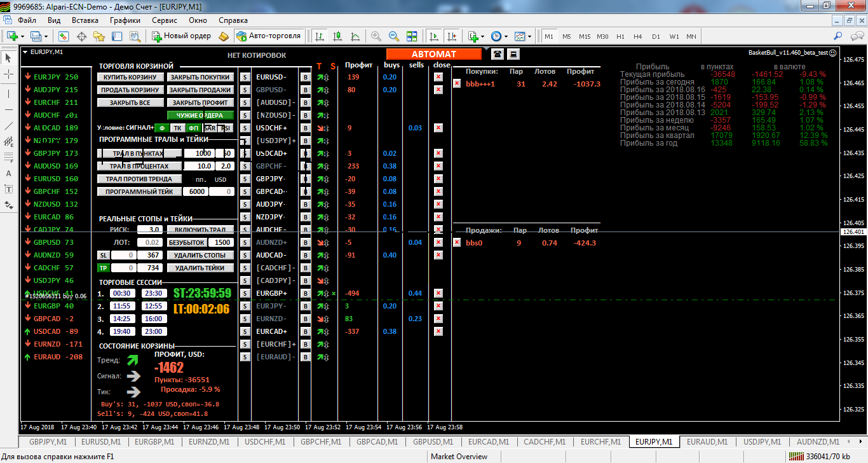Open the Market Watch window icon
Viewport: 868px width, 463px height.
[x=64, y=36]
